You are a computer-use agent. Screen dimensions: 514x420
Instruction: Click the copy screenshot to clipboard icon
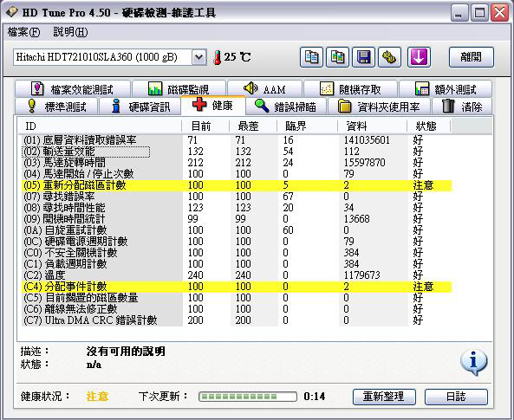pos(338,57)
